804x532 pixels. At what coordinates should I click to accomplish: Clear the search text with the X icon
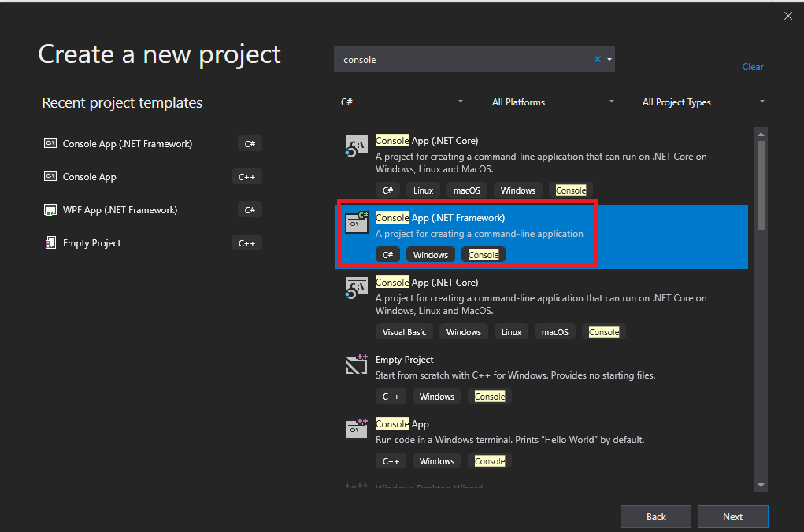coord(598,60)
